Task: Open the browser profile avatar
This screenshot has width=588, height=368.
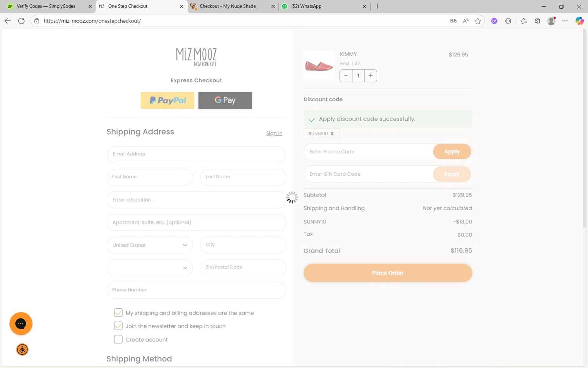Action: coord(551,21)
